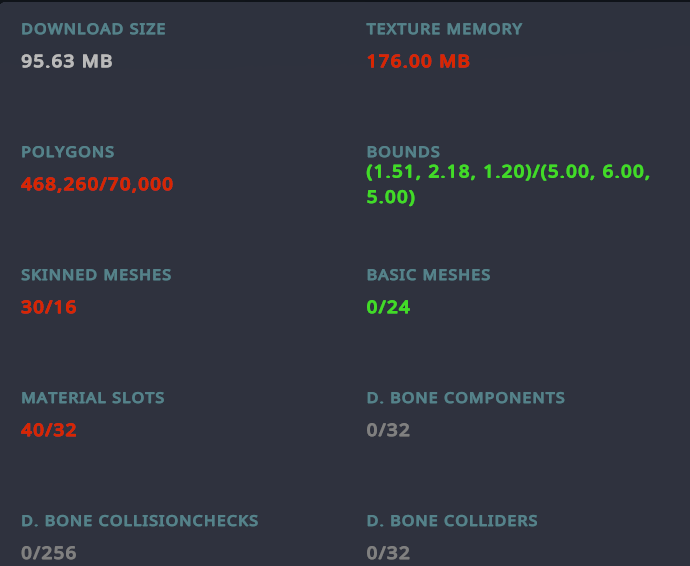Click the D. Bone Collisionchecks label

140,520
